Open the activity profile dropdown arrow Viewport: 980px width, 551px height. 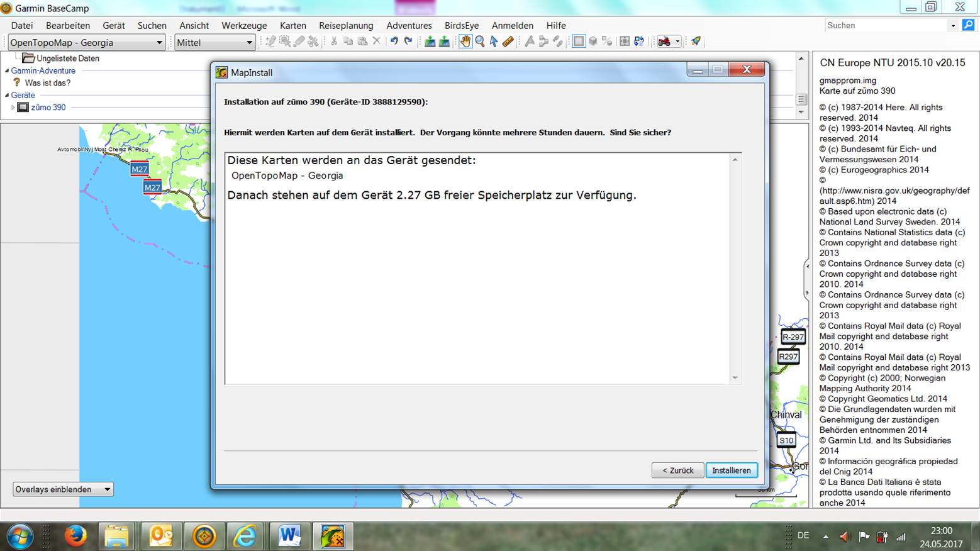click(677, 42)
